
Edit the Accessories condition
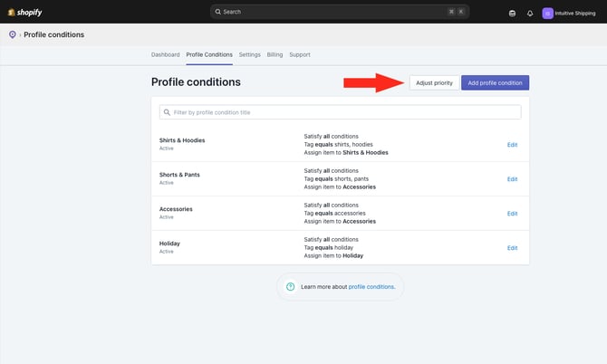(512, 214)
